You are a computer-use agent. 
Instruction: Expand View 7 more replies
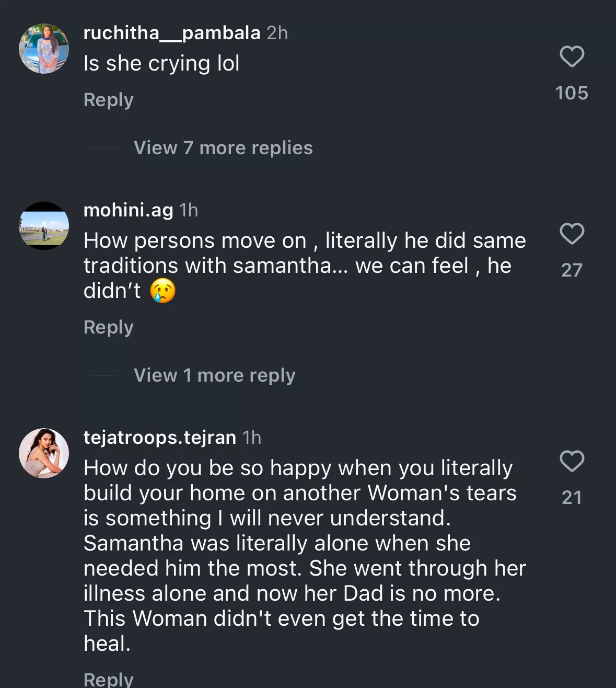coord(223,148)
